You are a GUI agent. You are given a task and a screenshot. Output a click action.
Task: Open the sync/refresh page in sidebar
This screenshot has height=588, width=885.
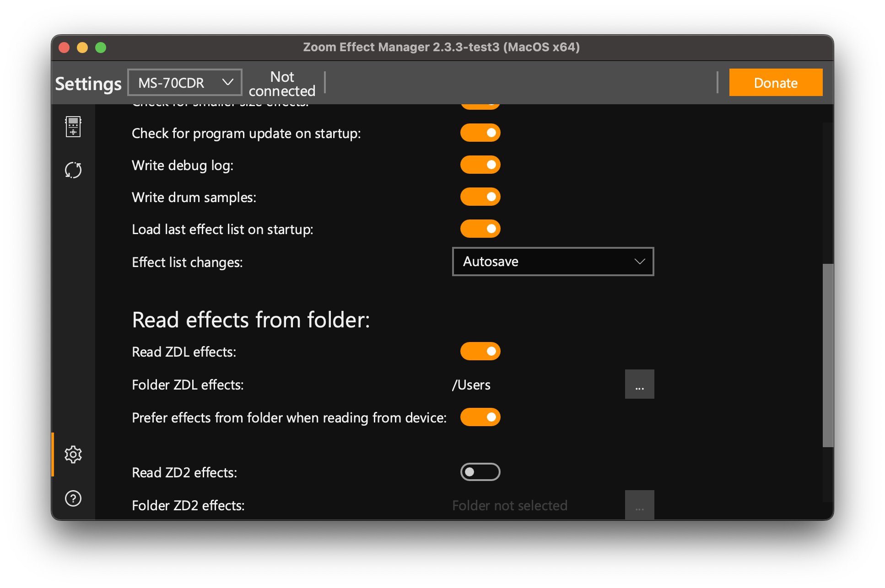point(73,170)
